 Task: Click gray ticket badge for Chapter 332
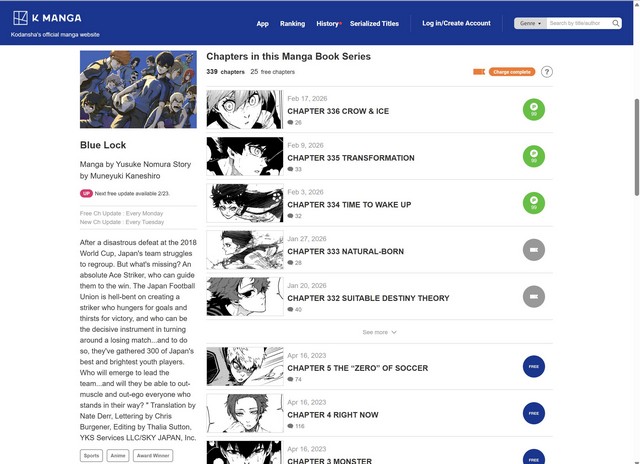pos(534,296)
